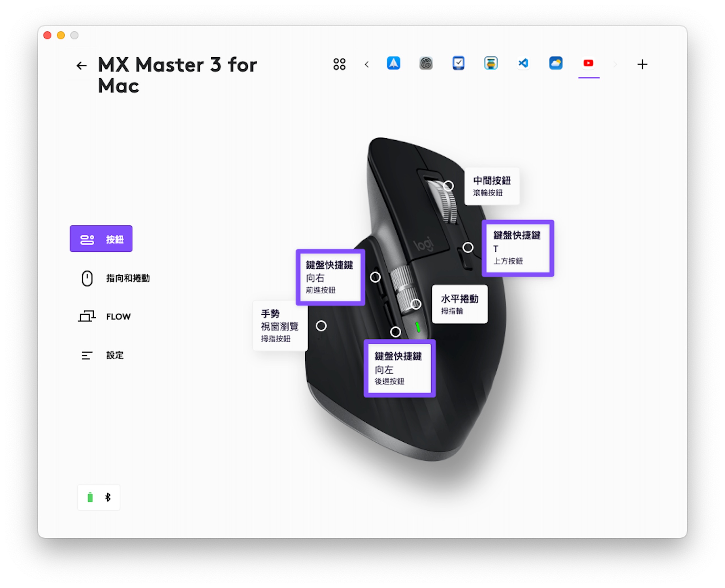725x588 pixels.
Task: Select the weather cloud app profile
Action: point(556,63)
